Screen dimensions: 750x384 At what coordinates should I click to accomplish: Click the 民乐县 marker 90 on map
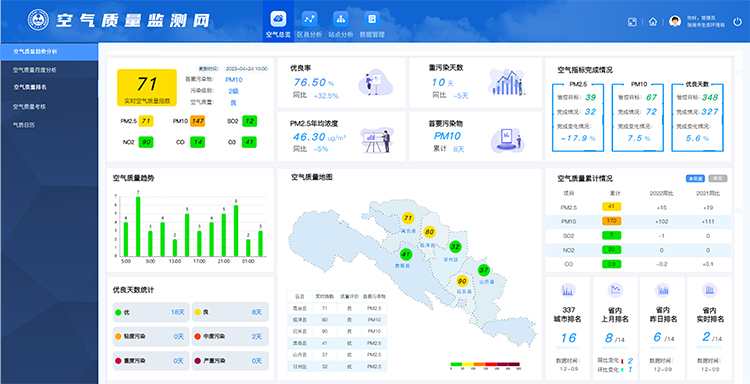[x=462, y=281]
